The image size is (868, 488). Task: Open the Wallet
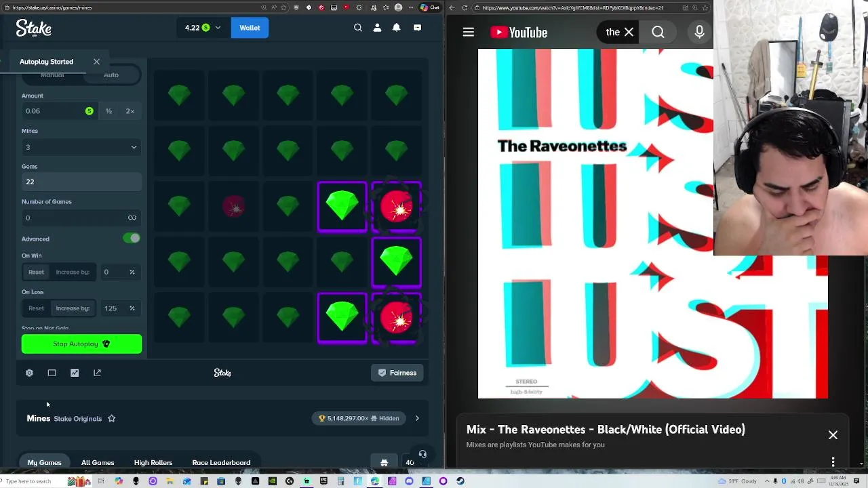click(250, 28)
